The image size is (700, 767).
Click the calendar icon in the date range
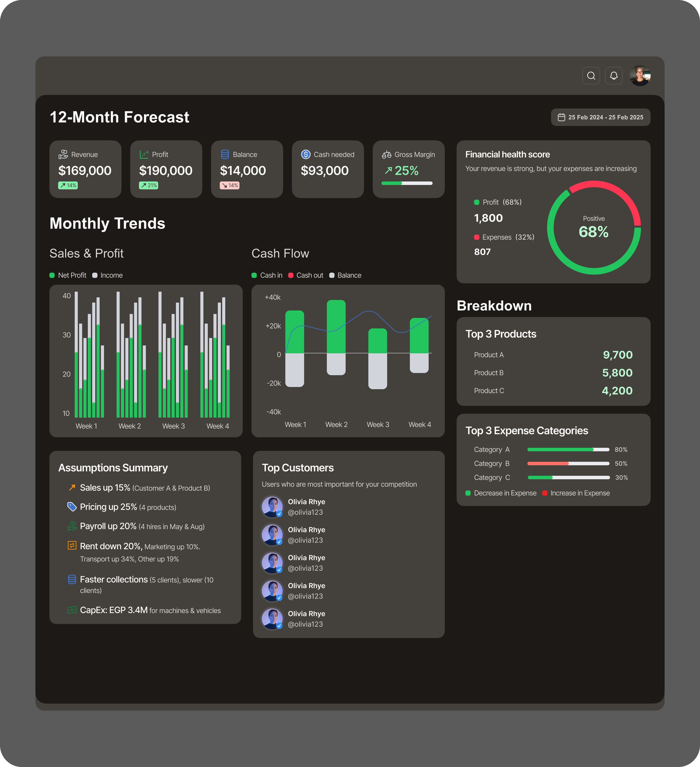(x=562, y=117)
